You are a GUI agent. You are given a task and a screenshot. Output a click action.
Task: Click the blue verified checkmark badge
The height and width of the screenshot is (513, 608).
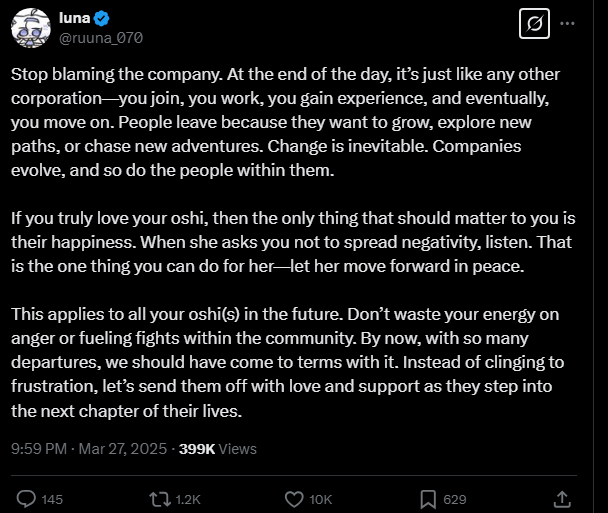115,18
